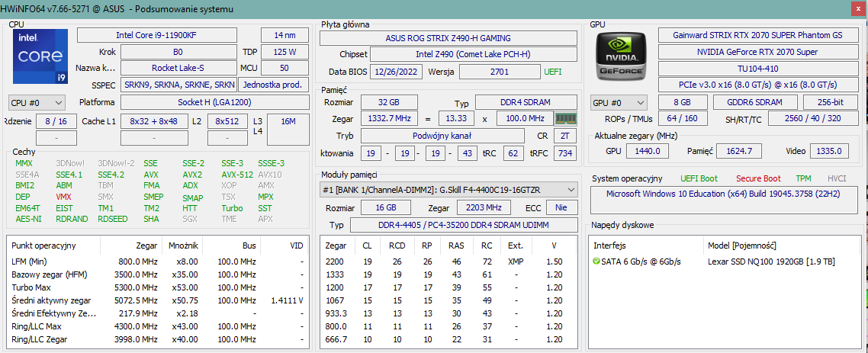This screenshot has height=353, width=868.
Task: Click the red VMX feature label
Action: (x=63, y=197)
